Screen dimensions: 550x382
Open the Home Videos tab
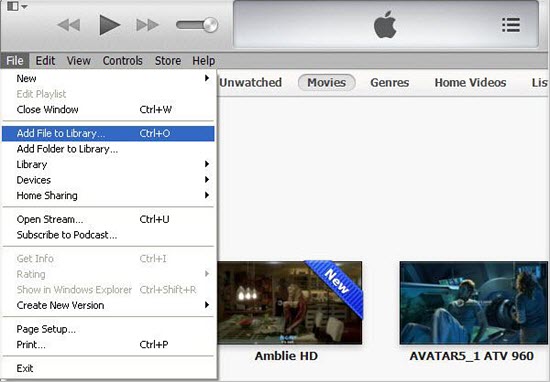click(470, 82)
